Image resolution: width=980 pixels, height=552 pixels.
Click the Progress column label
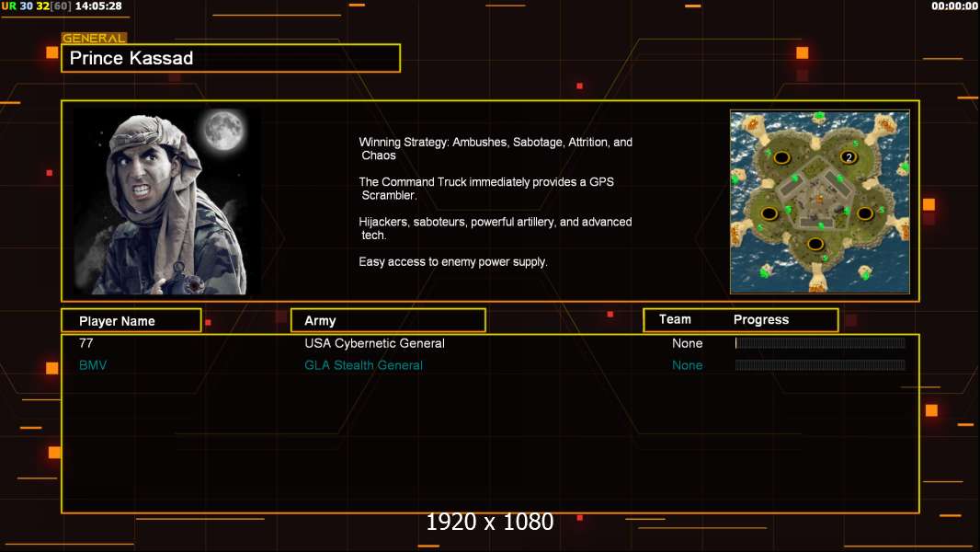tap(760, 319)
